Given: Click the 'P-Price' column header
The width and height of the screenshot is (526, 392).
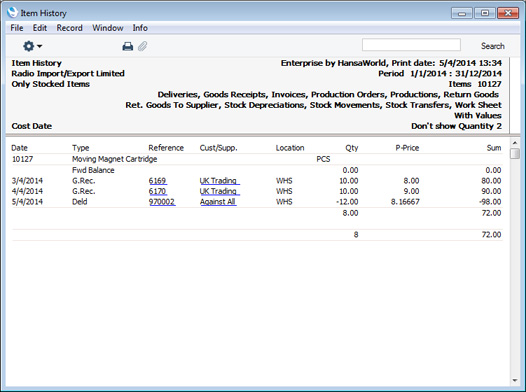Looking at the screenshot, I should click(x=407, y=148).
